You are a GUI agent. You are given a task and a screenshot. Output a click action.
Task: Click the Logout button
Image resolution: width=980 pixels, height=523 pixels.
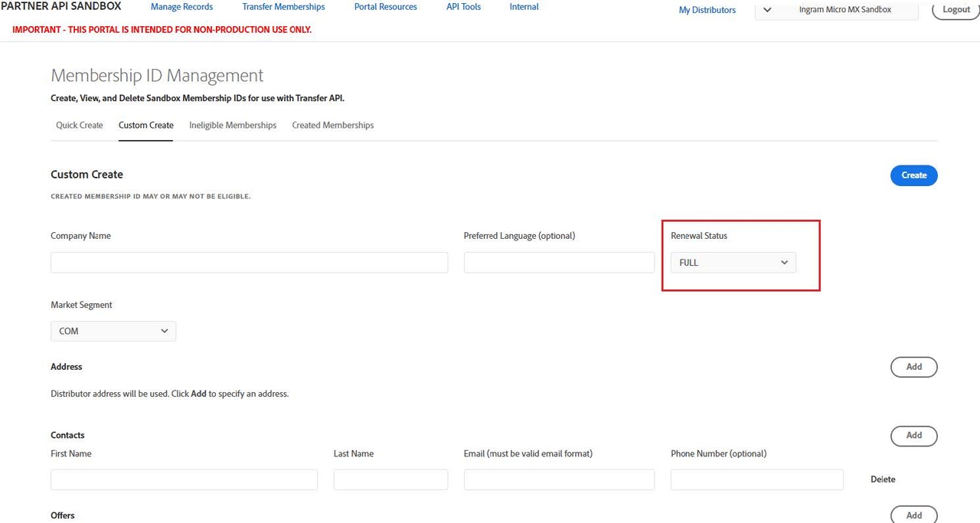pyautogui.click(x=956, y=10)
